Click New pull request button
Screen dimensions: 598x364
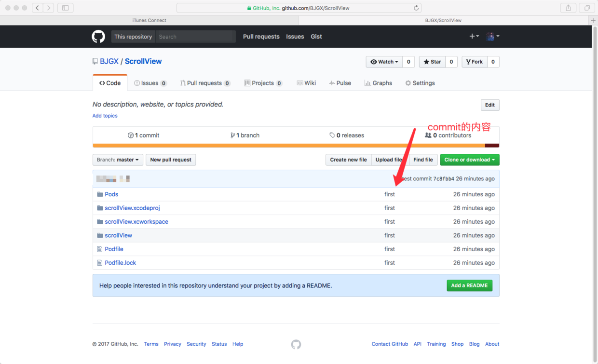coord(171,160)
